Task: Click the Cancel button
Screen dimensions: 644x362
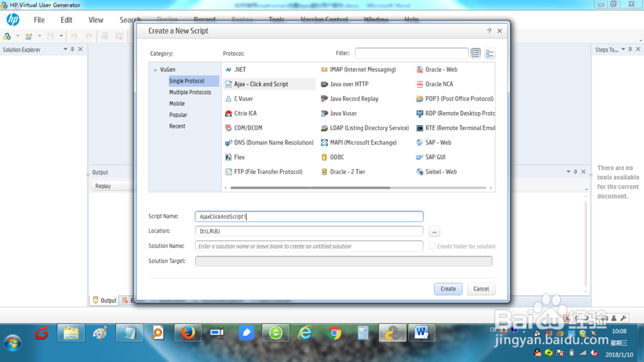Action: 480,289
